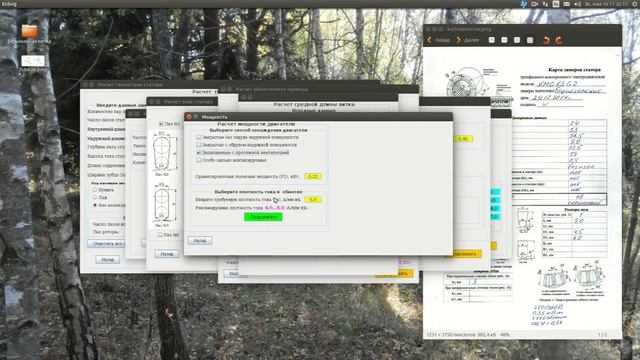The width and height of the screenshot is (640, 360).
Task: Click recommended current density value '4.0...6.0'
Action: click(275, 208)
